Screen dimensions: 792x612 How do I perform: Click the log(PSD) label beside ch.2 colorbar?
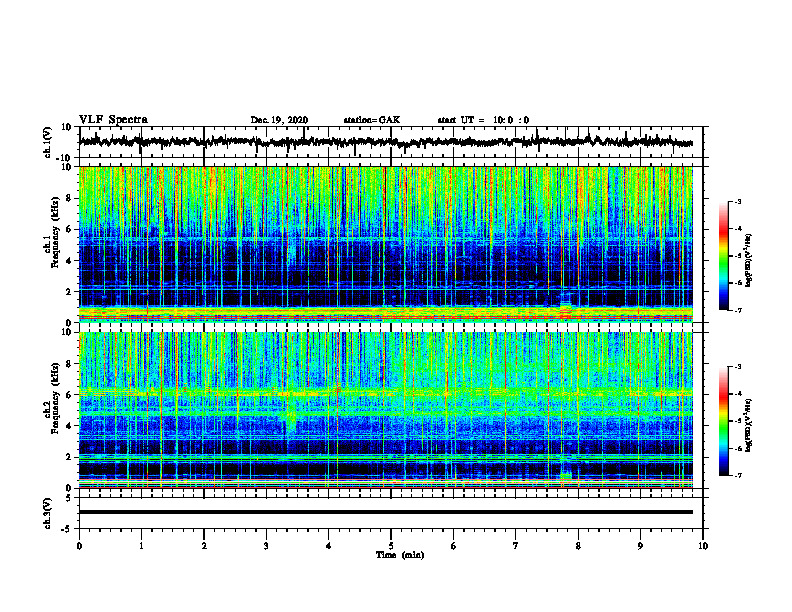[749, 425]
